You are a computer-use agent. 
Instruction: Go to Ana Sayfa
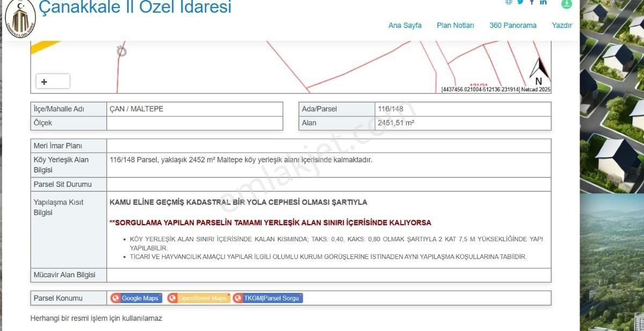(405, 25)
